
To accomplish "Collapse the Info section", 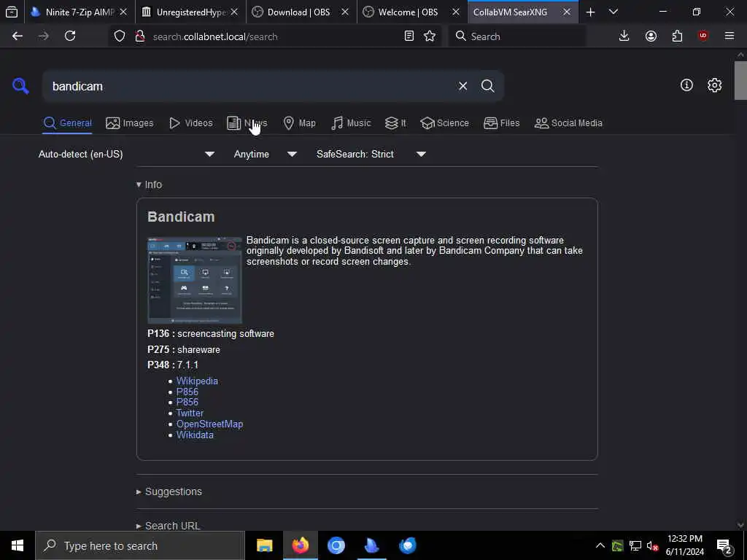I will [x=149, y=184].
